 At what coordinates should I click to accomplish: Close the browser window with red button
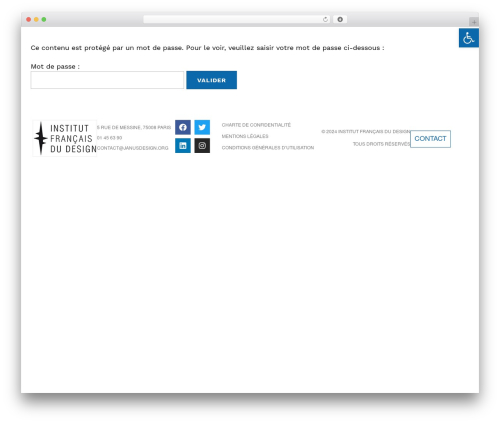coord(29,20)
